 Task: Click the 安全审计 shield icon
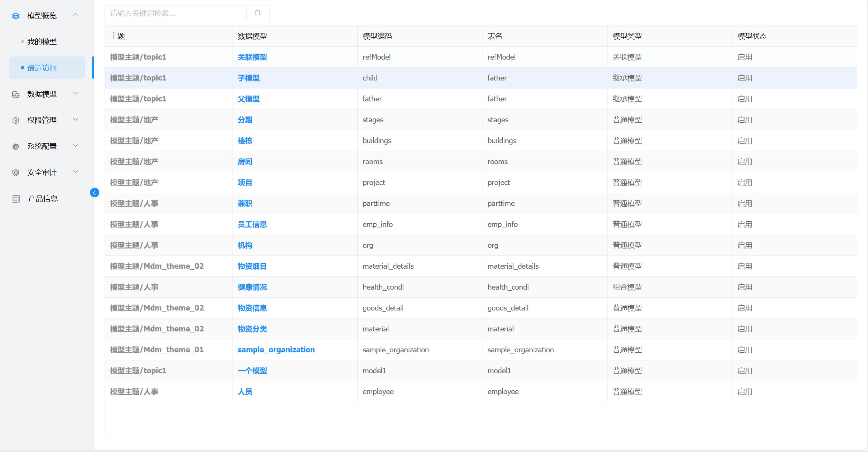[x=16, y=173]
